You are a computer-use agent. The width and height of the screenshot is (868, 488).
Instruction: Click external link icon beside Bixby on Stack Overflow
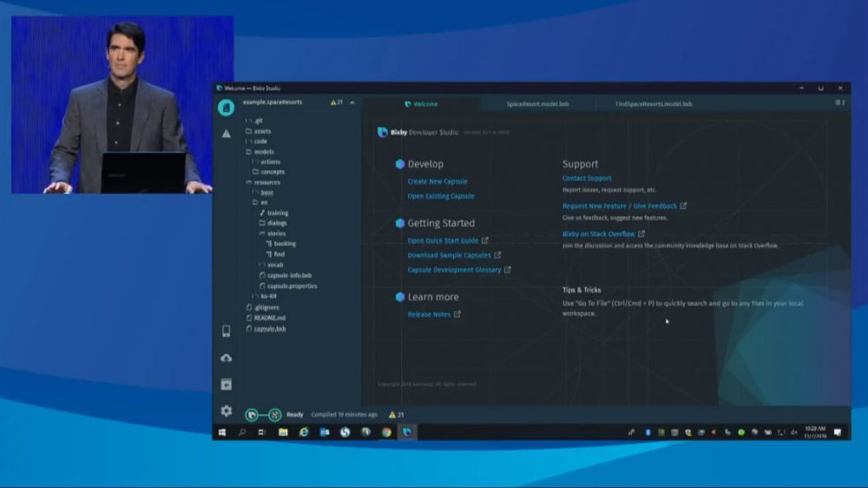[x=641, y=234]
